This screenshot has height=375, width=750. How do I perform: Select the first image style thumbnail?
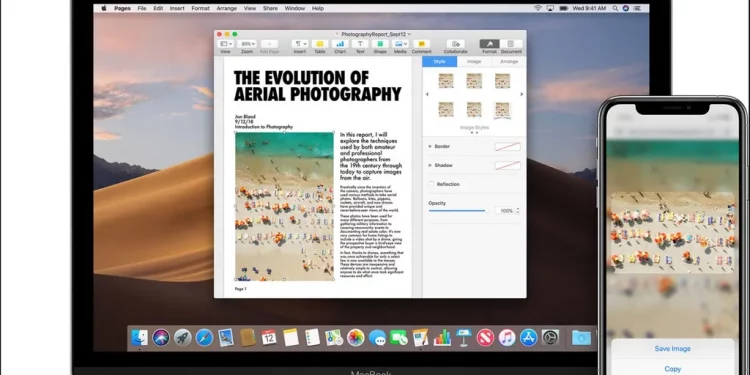(x=446, y=81)
